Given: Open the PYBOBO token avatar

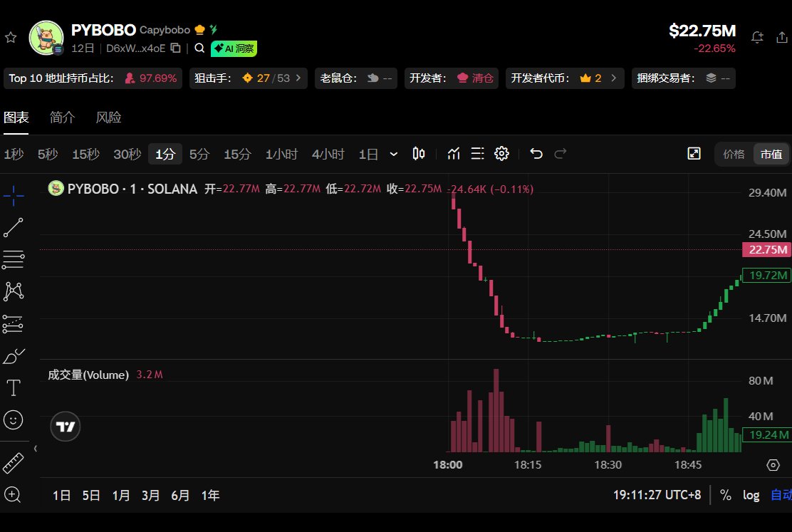Looking at the screenshot, I should pyautogui.click(x=46, y=38).
